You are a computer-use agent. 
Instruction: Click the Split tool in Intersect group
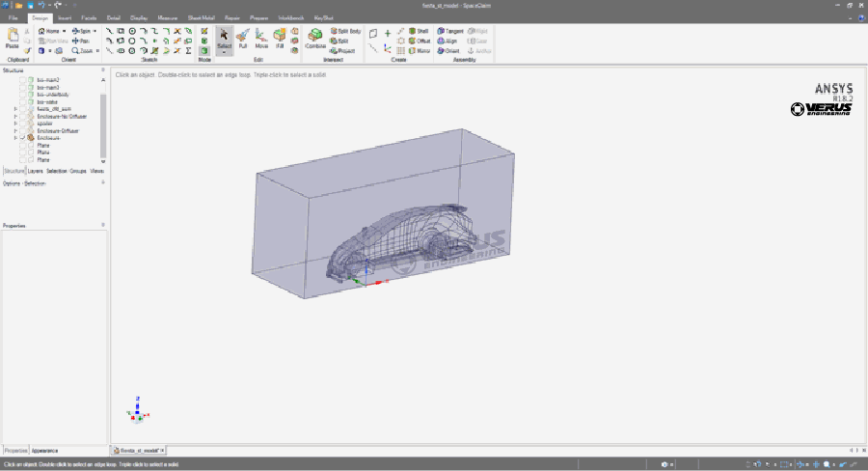click(339, 41)
